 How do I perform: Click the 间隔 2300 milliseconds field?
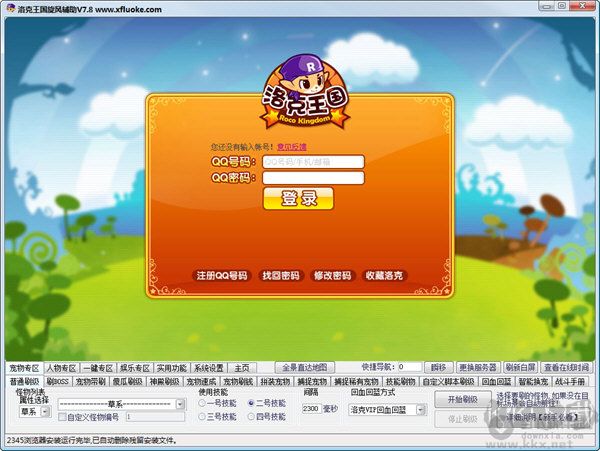[x=311, y=409]
